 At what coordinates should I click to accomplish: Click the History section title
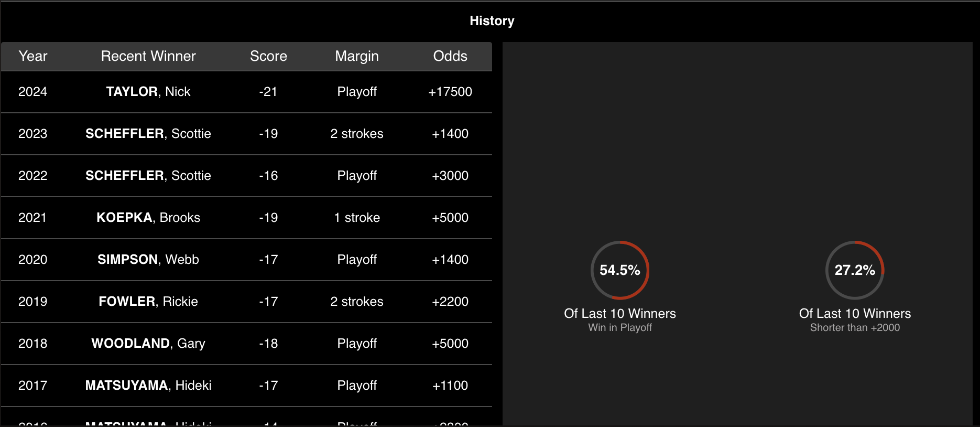(492, 21)
